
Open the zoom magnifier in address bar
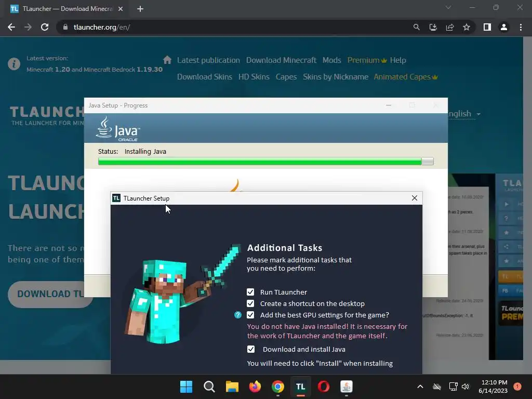[416, 27]
